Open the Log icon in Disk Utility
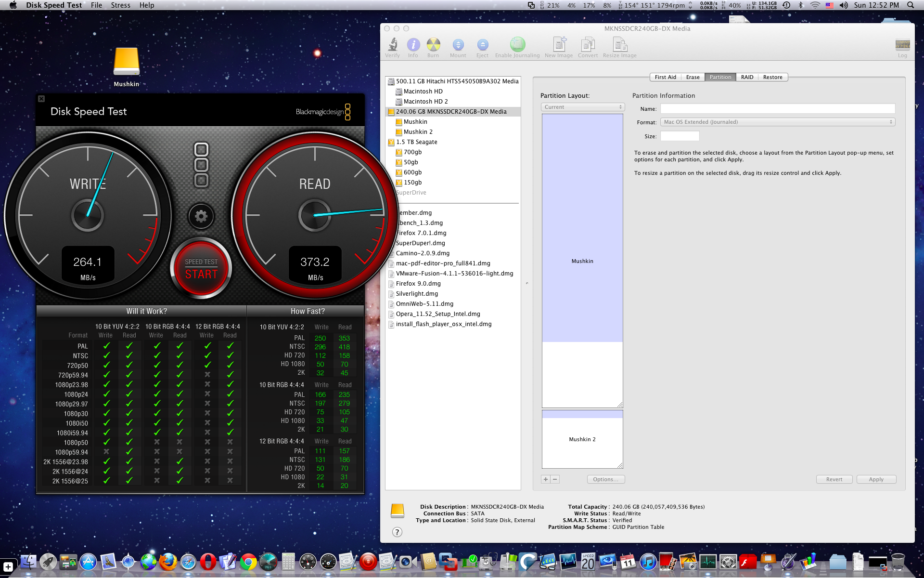The width and height of the screenshot is (924, 578). tap(902, 45)
